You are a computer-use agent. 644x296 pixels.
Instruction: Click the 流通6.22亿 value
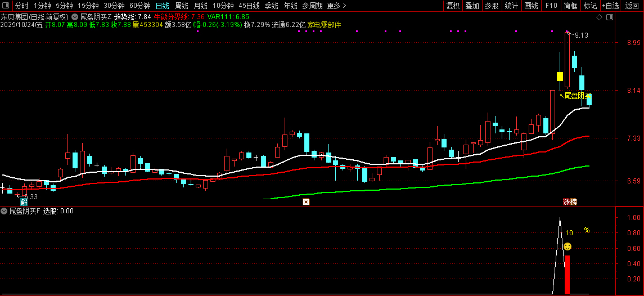[289, 25]
